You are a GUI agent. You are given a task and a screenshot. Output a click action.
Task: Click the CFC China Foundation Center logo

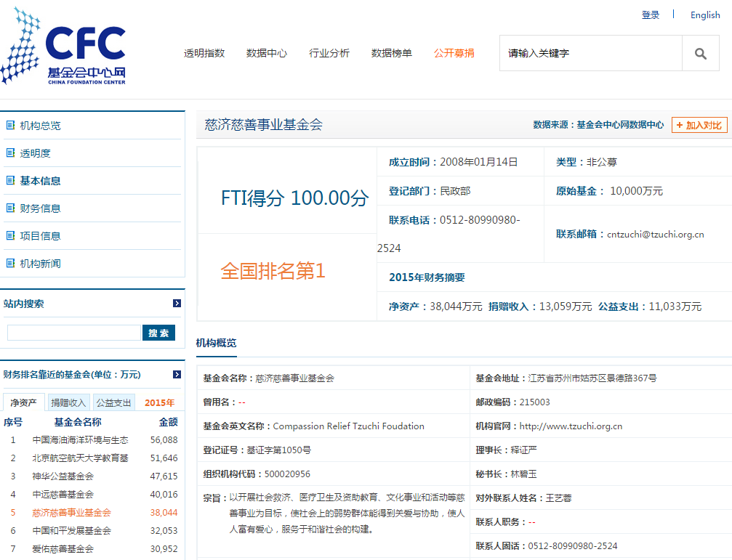pyautogui.click(x=63, y=46)
